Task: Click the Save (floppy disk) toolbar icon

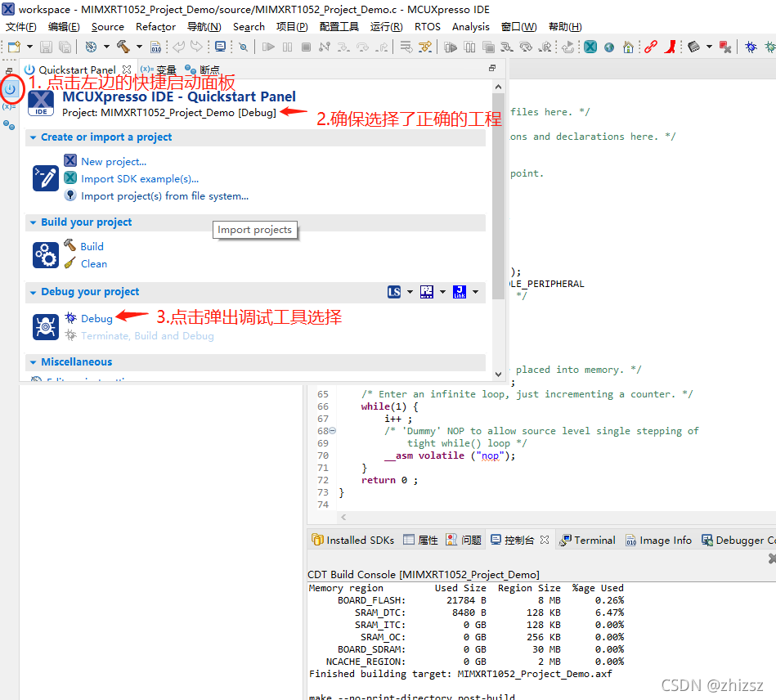Action: tap(46, 47)
